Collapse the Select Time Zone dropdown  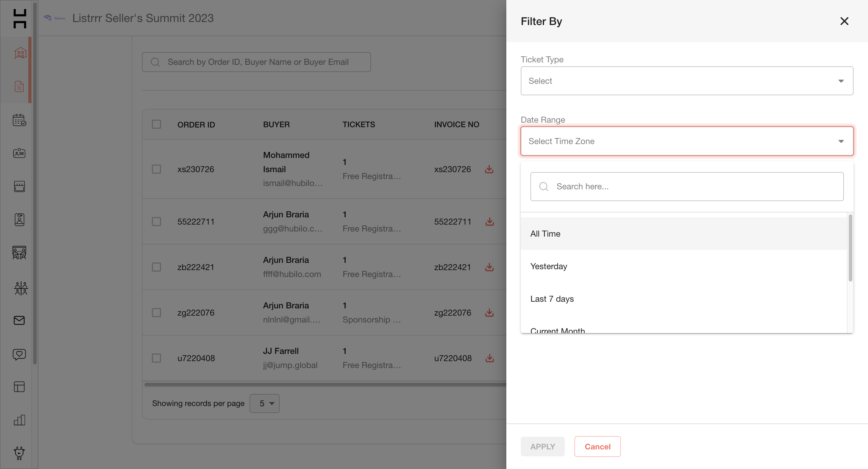(x=687, y=141)
